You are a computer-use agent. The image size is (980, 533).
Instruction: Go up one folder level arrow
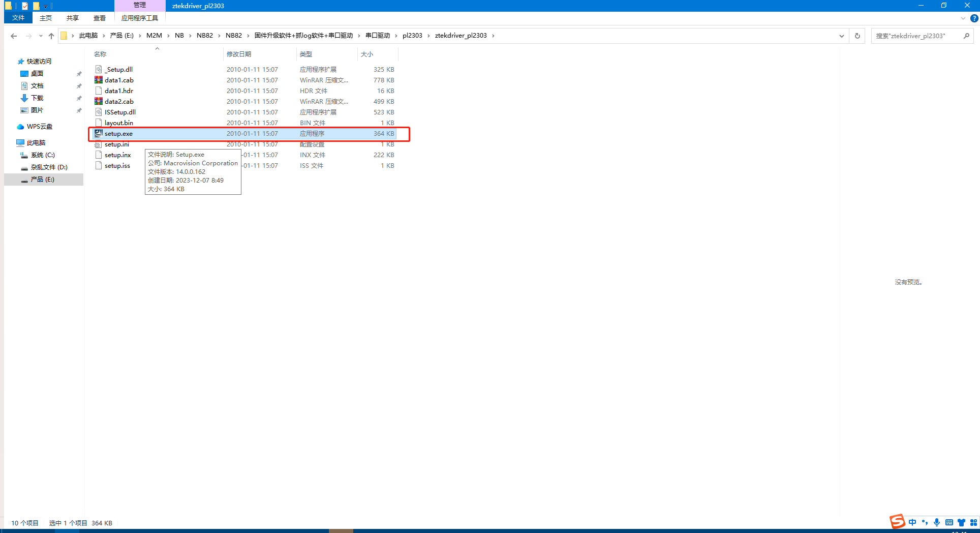(51, 36)
